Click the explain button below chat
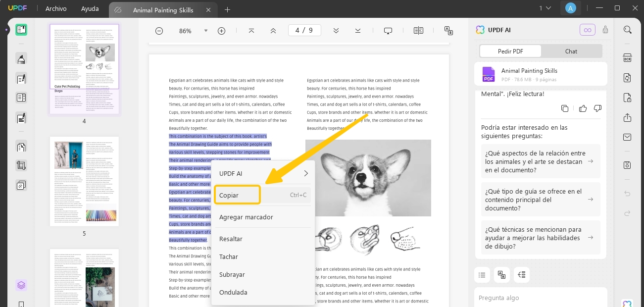The height and width of the screenshot is (307, 644). [x=521, y=275]
